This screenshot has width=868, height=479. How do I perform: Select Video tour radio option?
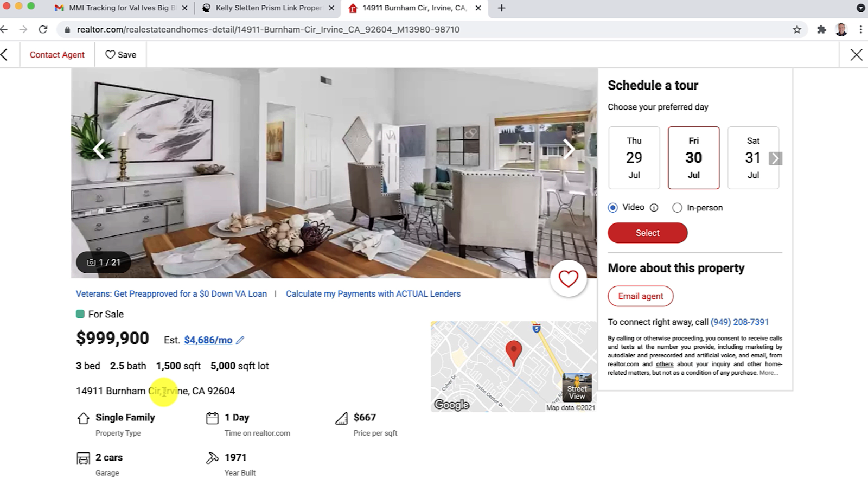pyautogui.click(x=613, y=208)
